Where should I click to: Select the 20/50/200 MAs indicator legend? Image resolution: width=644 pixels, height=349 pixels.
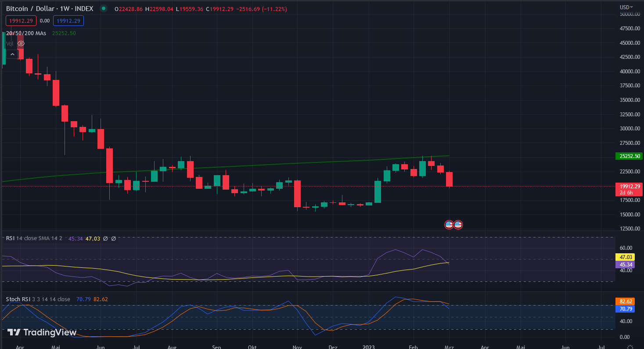click(26, 33)
